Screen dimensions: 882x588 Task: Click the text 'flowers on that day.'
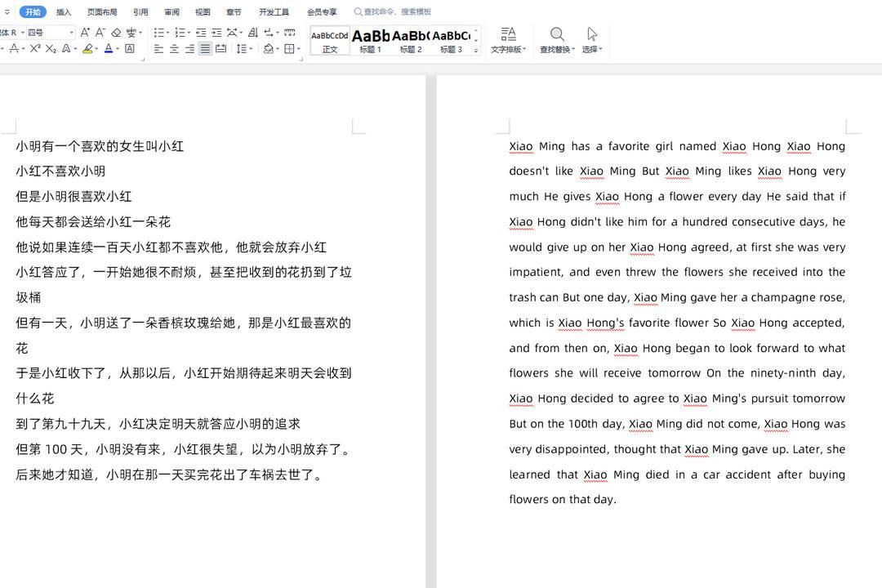(563, 500)
